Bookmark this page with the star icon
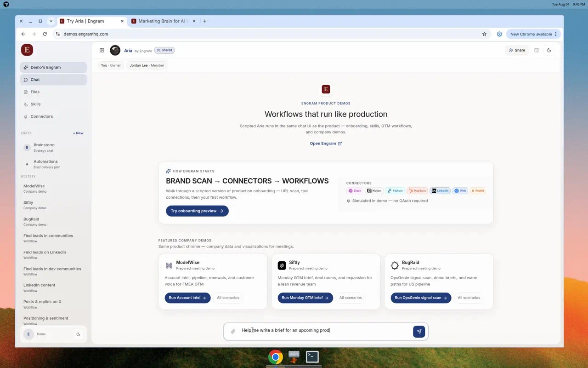This screenshot has height=368, width=588. 484,34
